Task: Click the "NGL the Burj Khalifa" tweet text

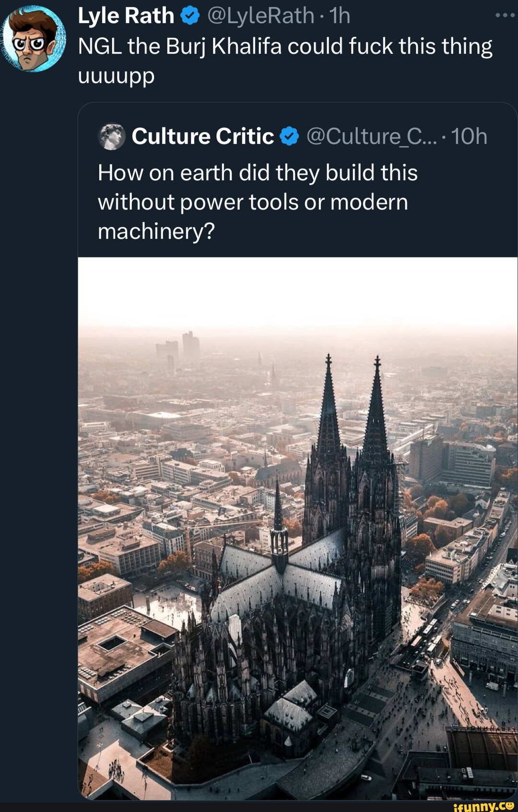Action: [285, 47]
